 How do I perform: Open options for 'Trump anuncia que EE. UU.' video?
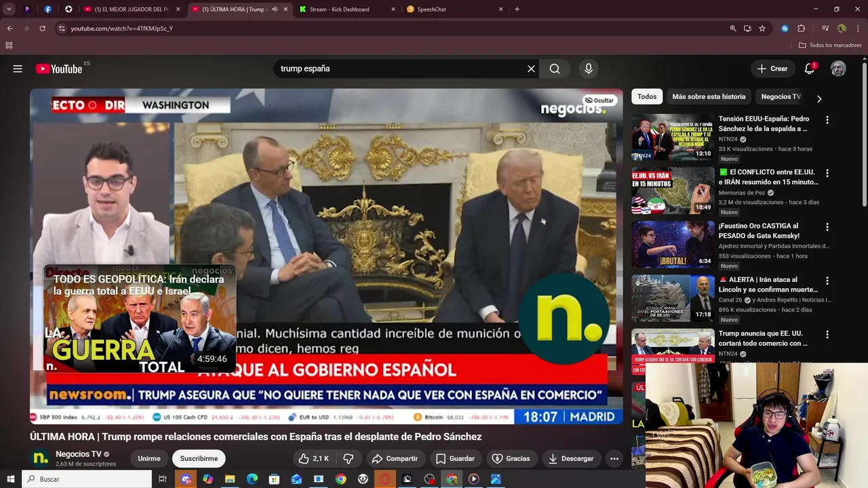[x=827, y=334]
